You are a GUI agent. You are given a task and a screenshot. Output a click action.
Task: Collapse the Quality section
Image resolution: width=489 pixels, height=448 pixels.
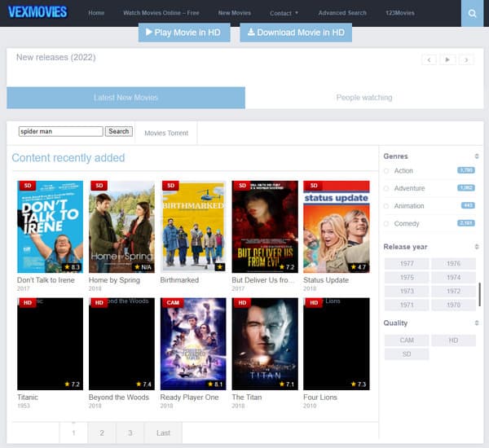(477, 323)
